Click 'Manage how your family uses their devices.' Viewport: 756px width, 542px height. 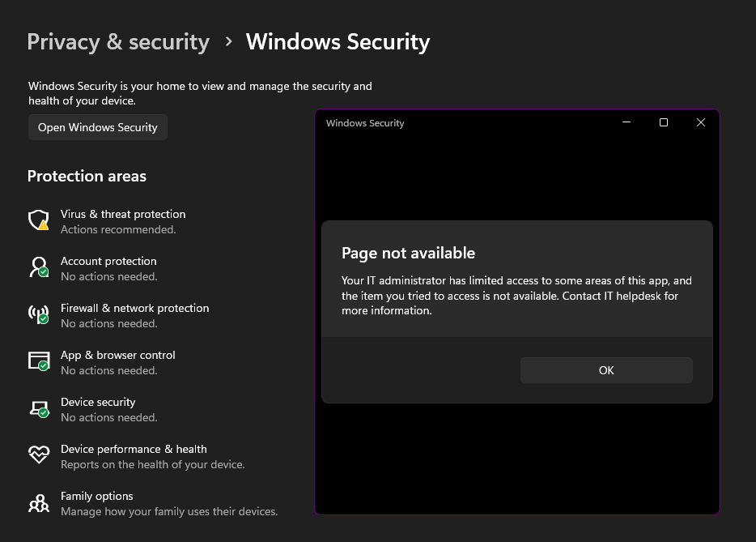tap(169, 511)
